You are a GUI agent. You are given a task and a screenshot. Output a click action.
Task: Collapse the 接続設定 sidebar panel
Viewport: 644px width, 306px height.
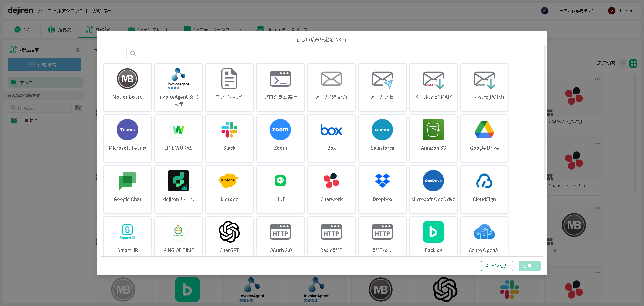78,50
